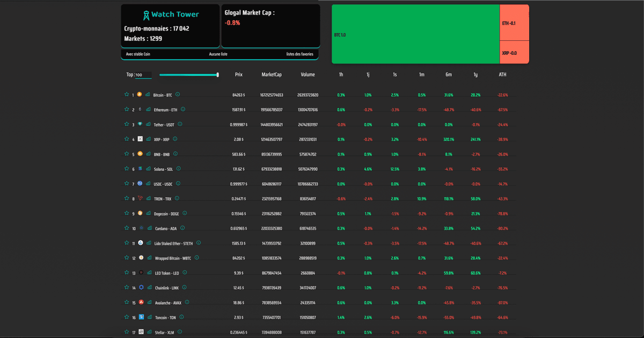Open BNB info icon
This screenshot has width=644, height=338.
(175, 154)
